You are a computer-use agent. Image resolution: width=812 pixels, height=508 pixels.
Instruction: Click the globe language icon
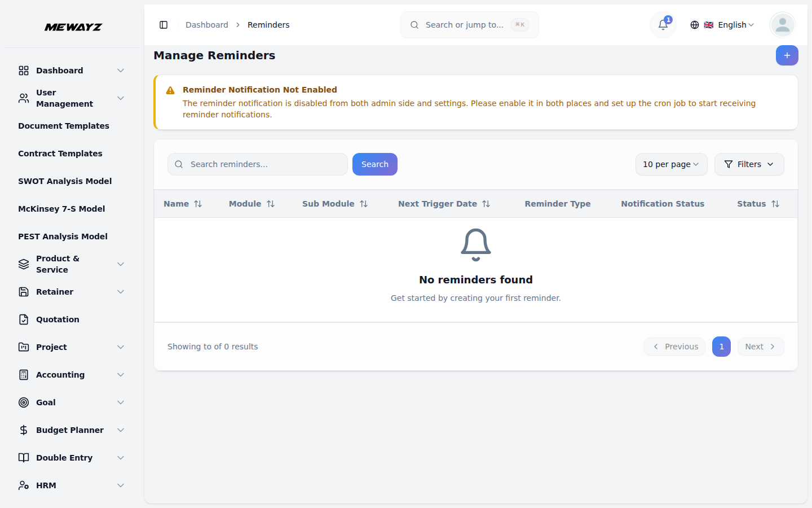click(695, 25)
